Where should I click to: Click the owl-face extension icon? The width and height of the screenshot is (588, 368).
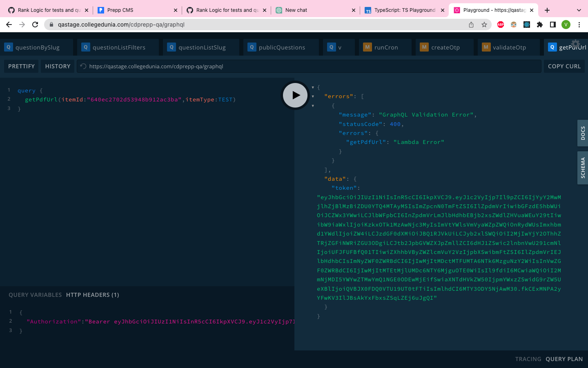(514, 25)
